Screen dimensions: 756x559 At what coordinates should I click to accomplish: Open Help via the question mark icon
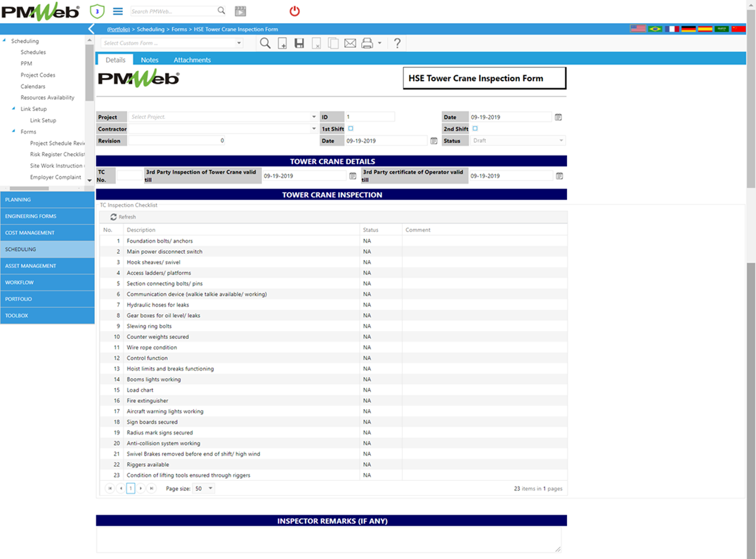pos(397,44)
